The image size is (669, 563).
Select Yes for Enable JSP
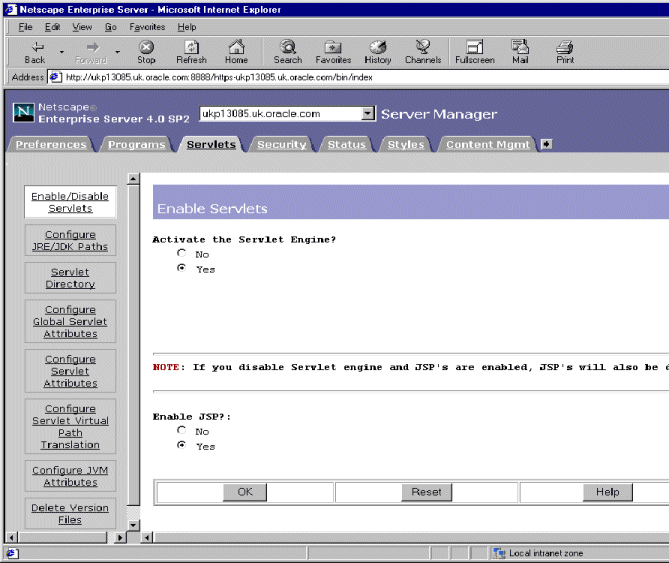click(x=182, y=445)
